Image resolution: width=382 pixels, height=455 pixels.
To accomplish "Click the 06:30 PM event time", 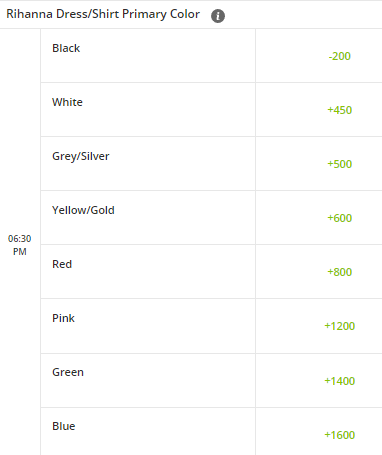I will point(20,245).
